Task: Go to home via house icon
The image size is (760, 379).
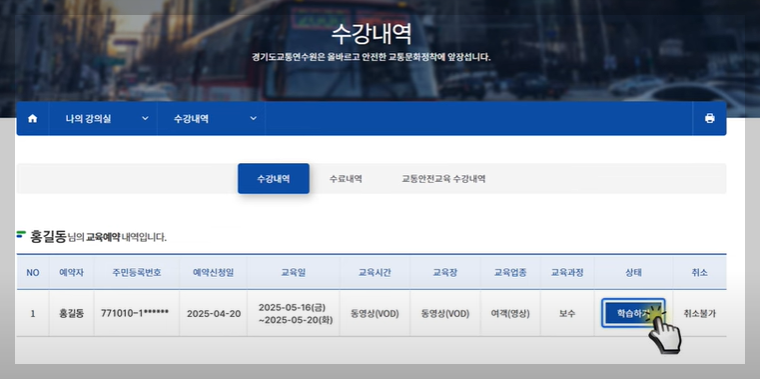Action: 32,118
